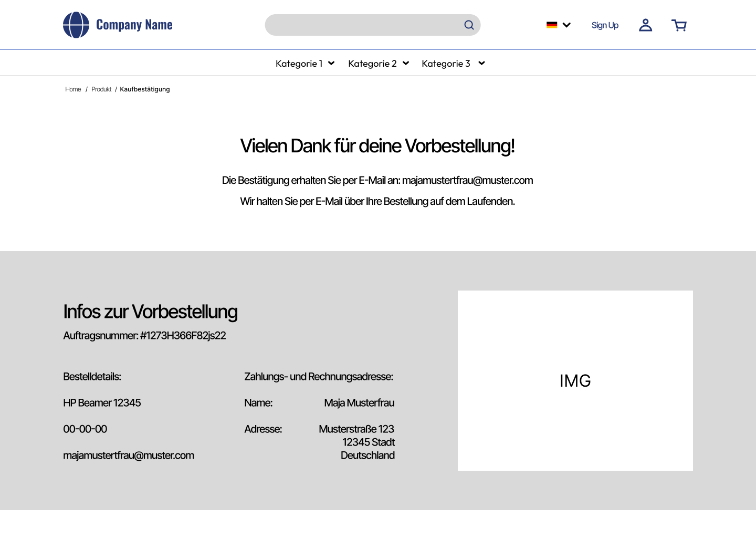
Task: Go to Home in the breadcrumb
Action: [x=73, y=89]
